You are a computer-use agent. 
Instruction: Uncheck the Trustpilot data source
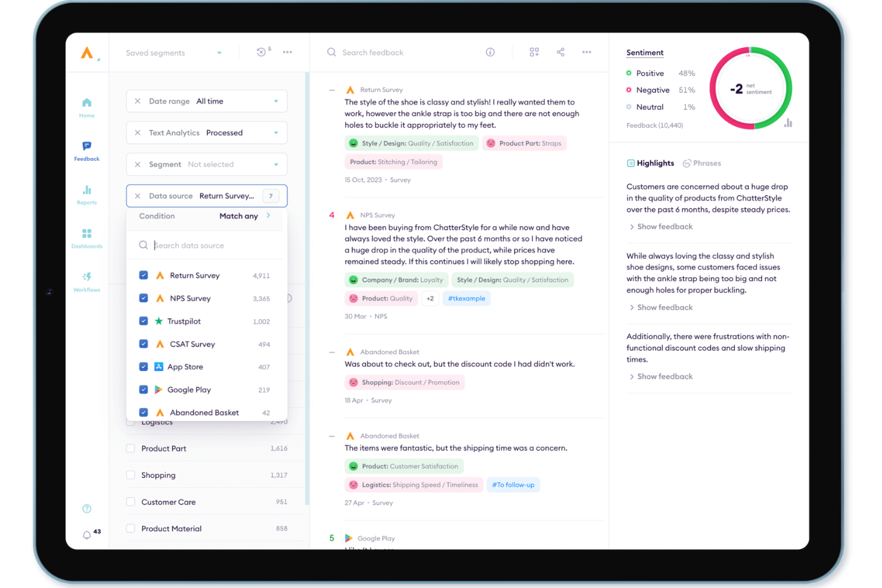tap(143, 321)
